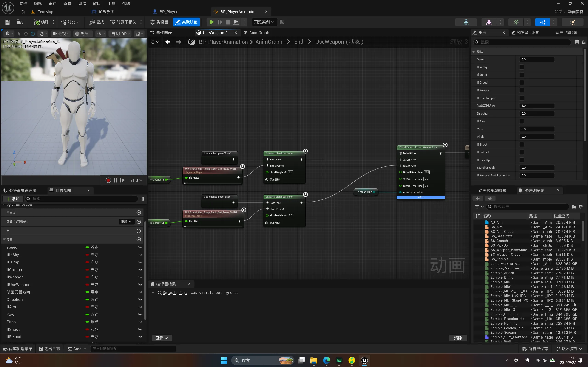
Task: Click the viewport rotate mode icon
Action: point(33,34)
